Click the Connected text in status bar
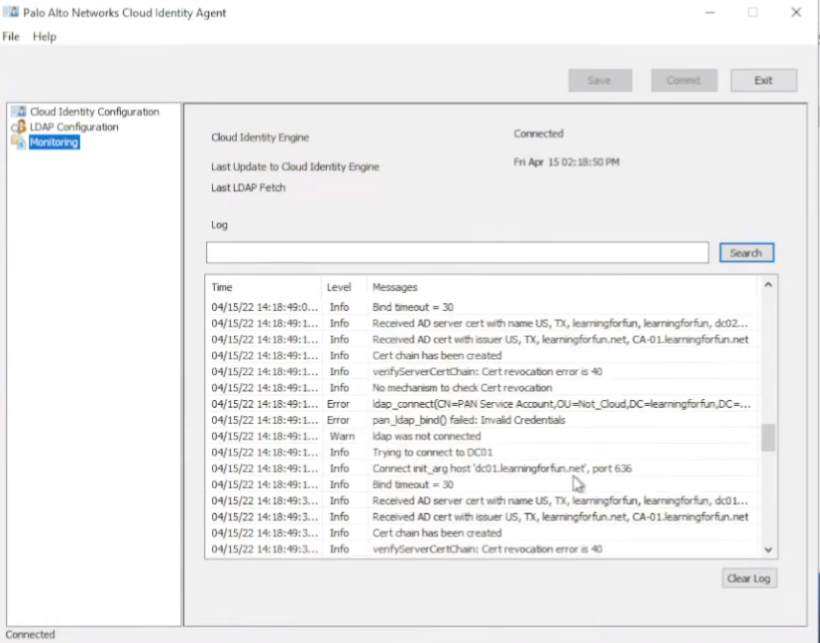The image size is (820, 643). pos(30,635)
